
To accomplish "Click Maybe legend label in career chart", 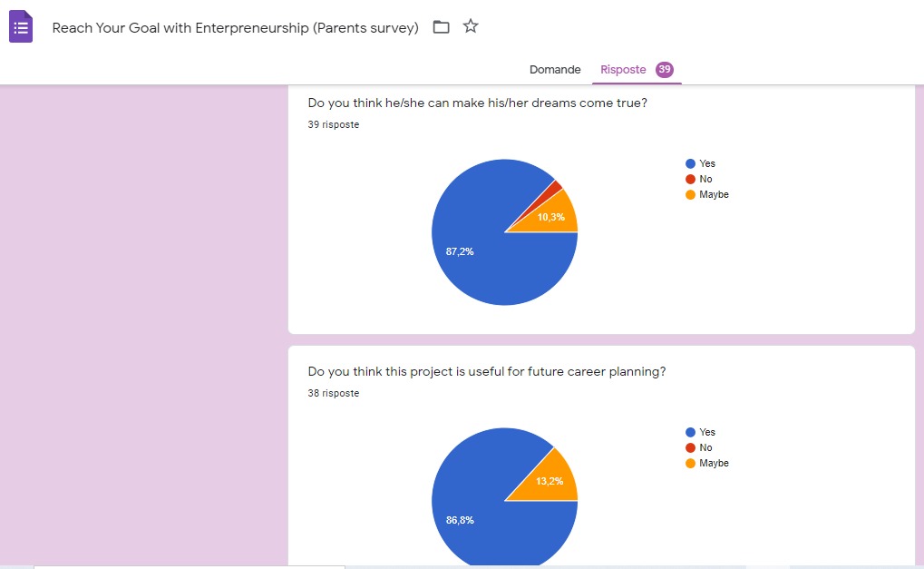I will (714, 463).
